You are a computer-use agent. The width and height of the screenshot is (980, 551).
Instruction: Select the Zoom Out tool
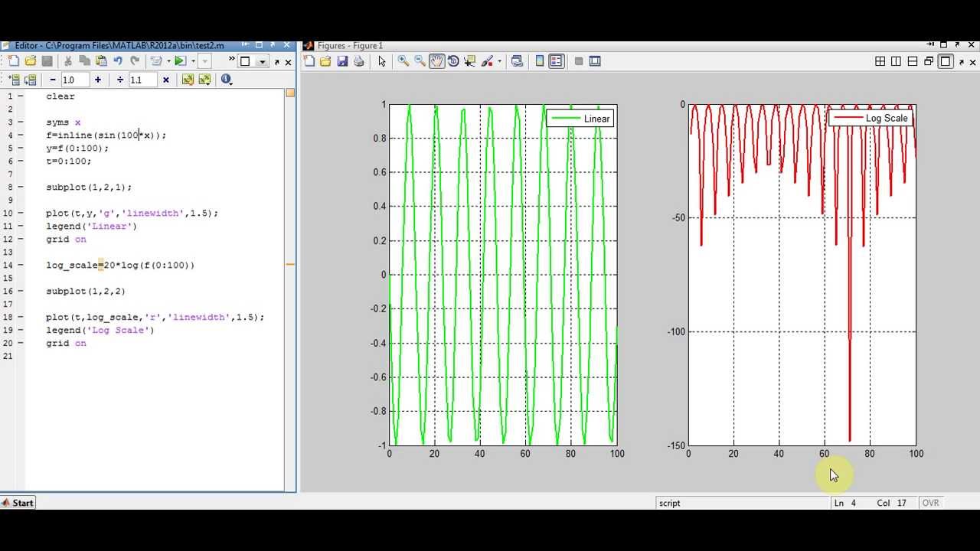point(420,61)
